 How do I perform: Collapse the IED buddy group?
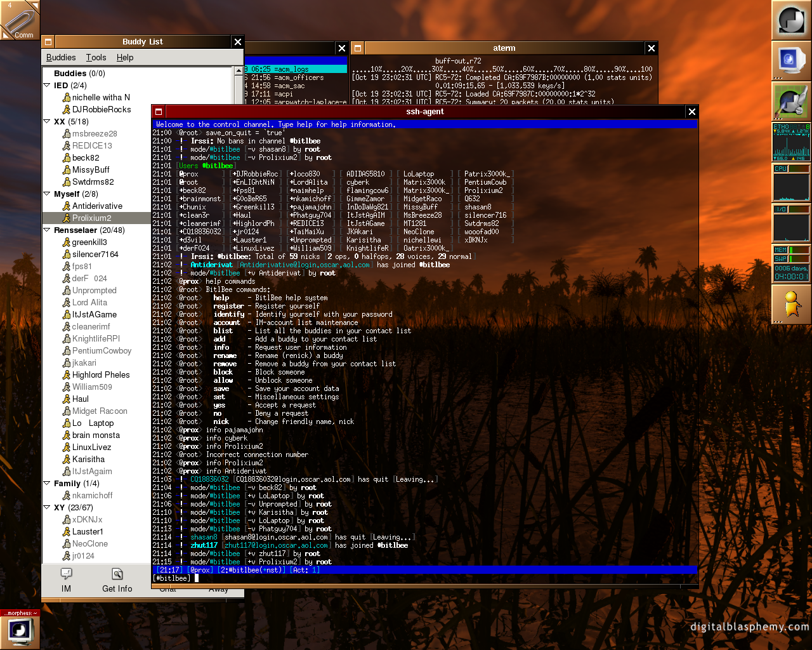(46, 85)
